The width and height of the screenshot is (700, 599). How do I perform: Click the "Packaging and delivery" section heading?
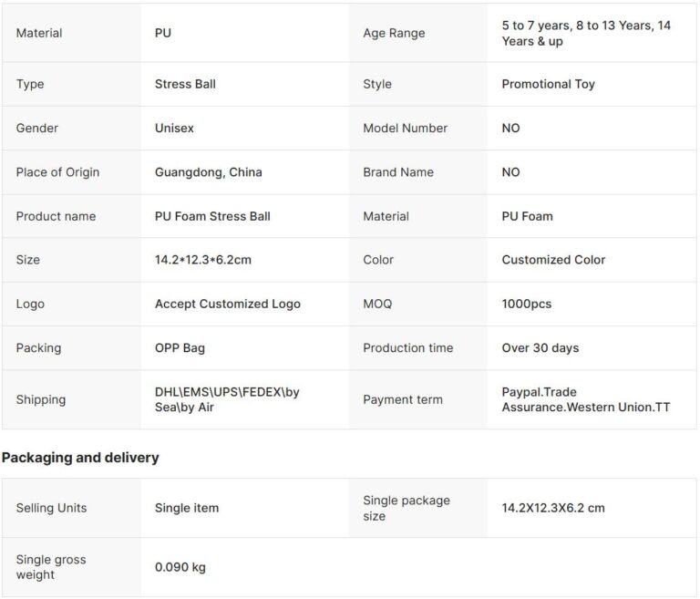click(x=80, y=458)
